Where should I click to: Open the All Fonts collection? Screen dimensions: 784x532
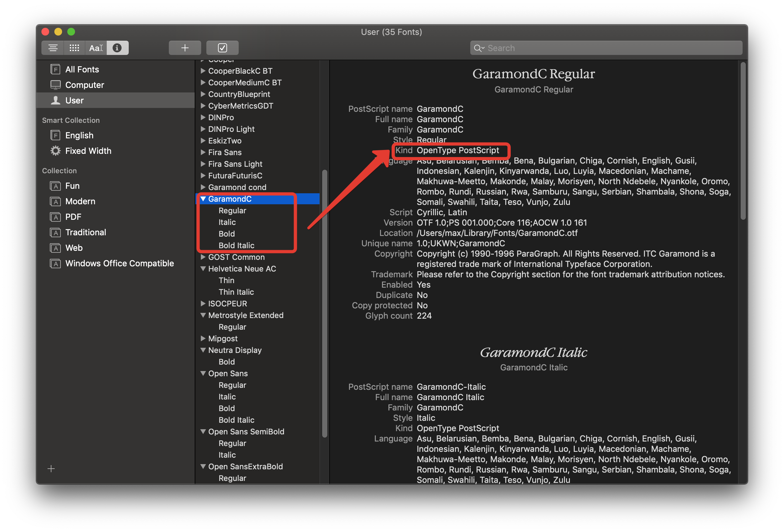[82, 69]
